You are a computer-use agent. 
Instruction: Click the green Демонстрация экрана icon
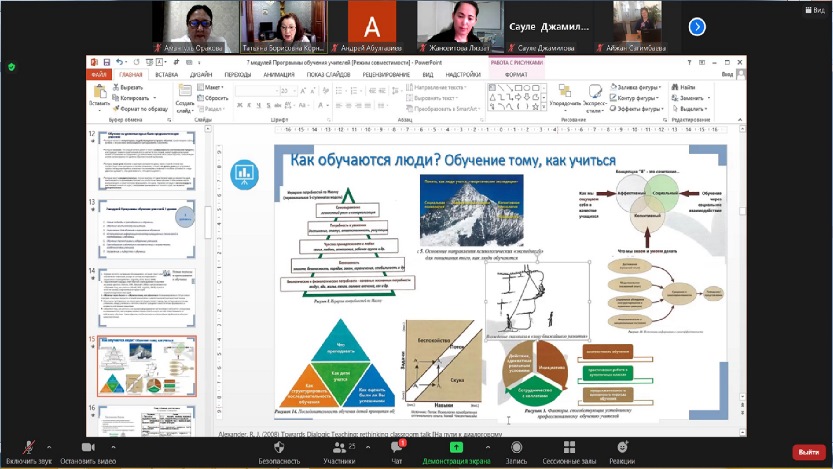[x=456, y=446]
